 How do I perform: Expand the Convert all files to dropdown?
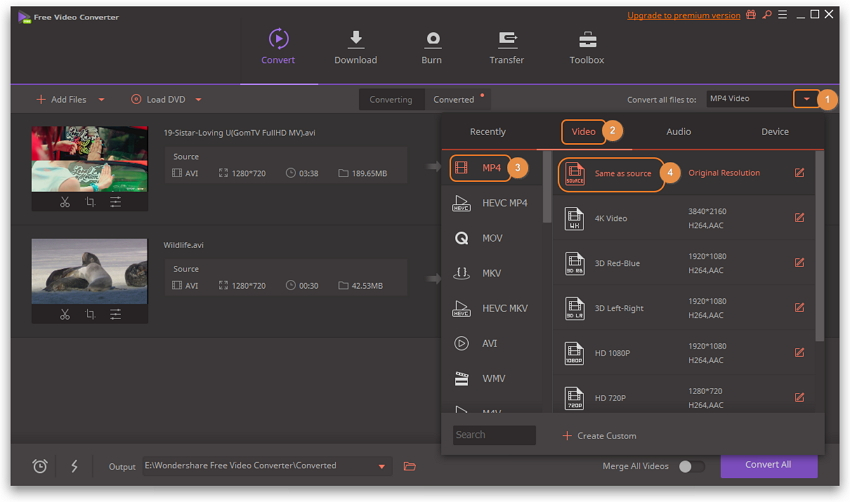(806, 99)
